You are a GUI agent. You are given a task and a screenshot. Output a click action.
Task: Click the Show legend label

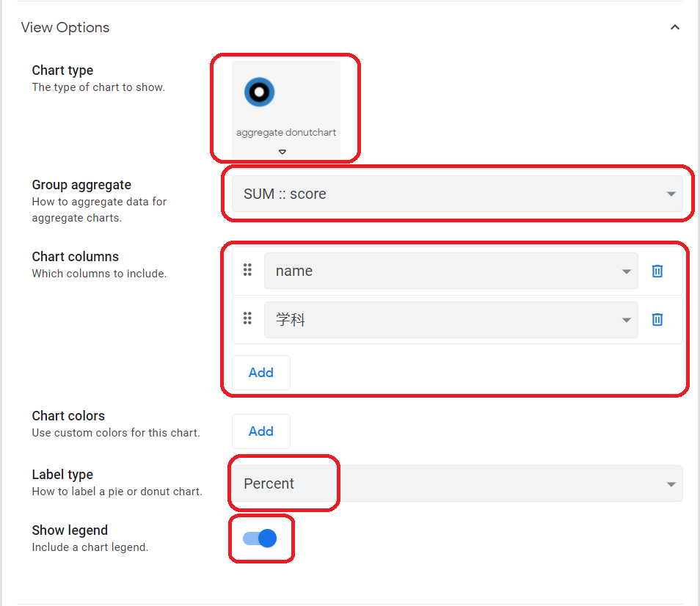[x=70, y=530]
